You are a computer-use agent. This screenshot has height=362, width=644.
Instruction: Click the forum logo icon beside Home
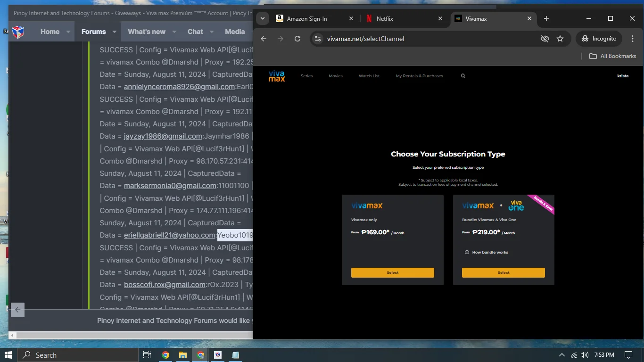pyautogui.click(x=18, y=32)
